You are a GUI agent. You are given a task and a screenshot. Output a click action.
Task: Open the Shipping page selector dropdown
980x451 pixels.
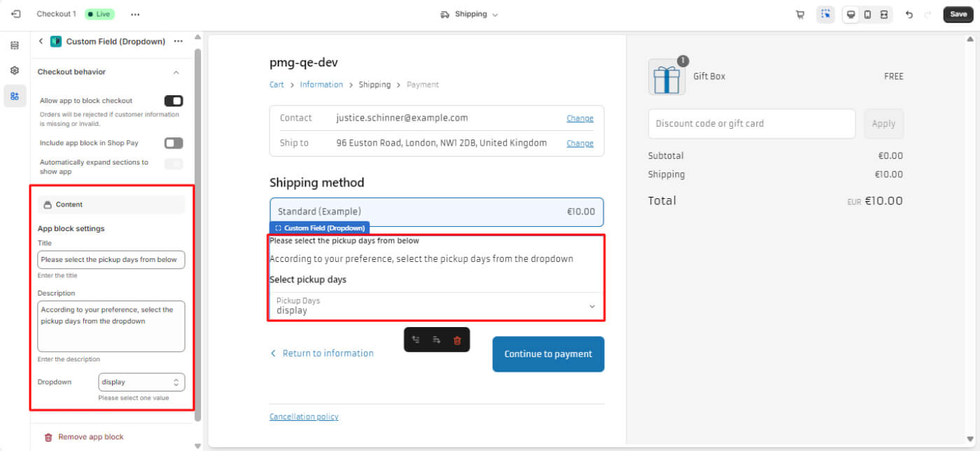tap(469, 15)
